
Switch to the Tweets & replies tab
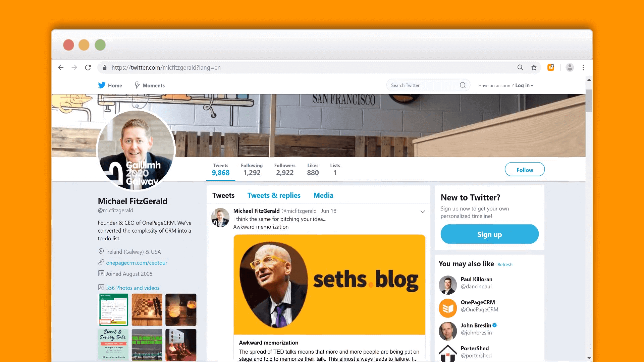point(274,195)
